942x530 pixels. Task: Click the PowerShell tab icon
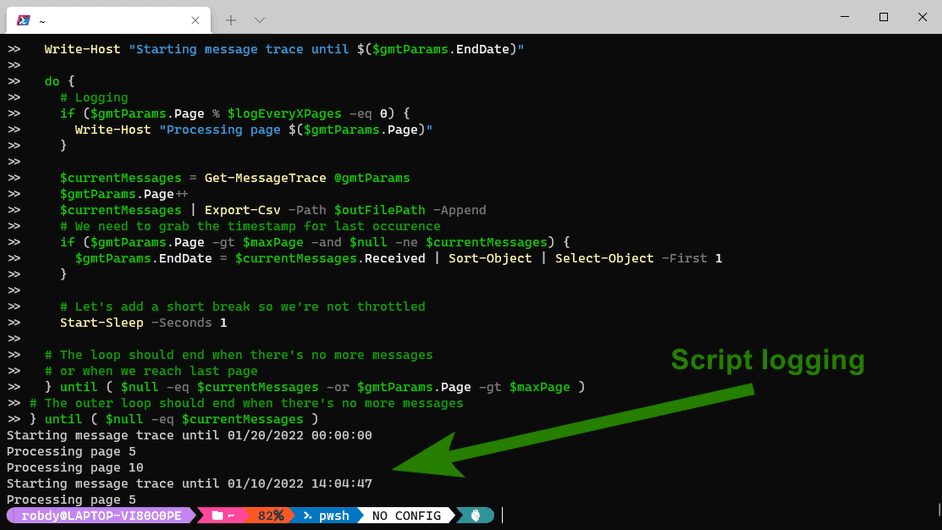[x=23, y=20]
